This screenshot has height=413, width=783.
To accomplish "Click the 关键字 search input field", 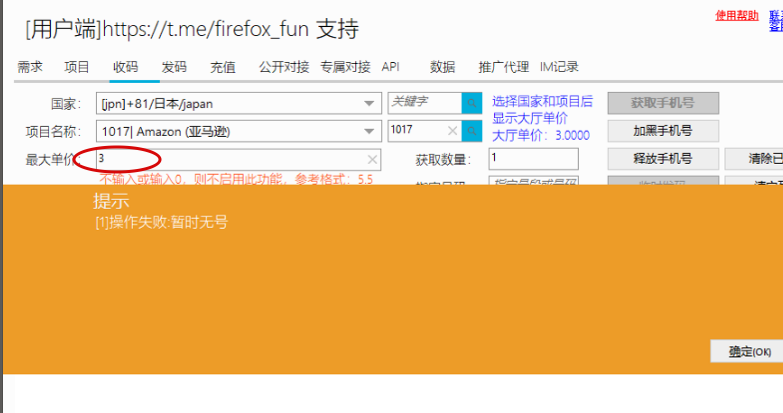I will point(425,103).
